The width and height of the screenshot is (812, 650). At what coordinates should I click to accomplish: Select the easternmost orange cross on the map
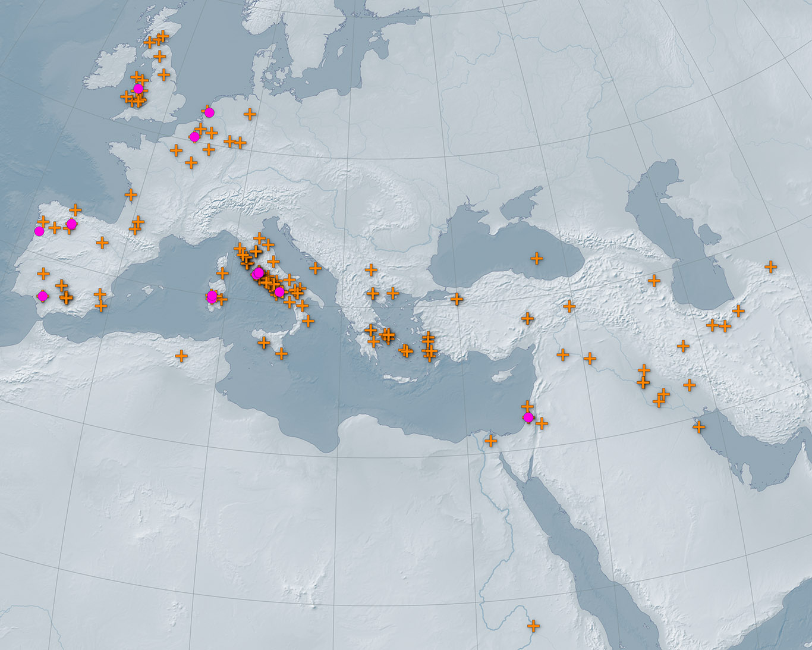tap(771, 266)
